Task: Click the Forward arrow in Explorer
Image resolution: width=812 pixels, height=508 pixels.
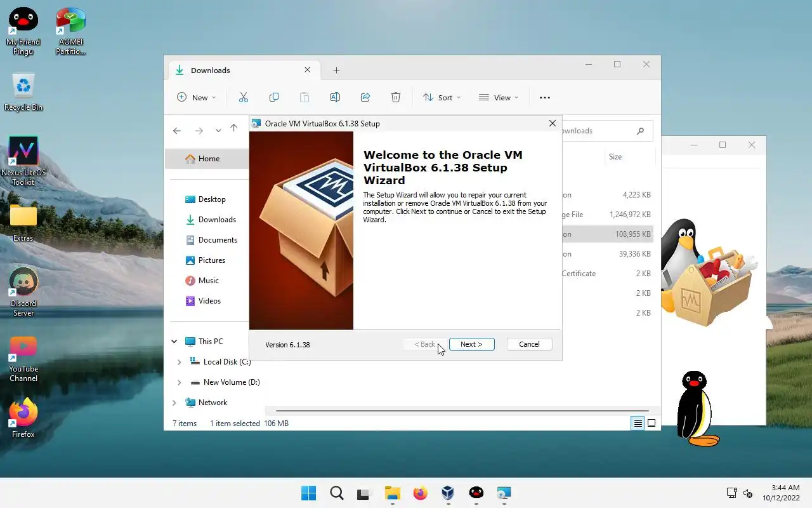Action: [199, 130]
